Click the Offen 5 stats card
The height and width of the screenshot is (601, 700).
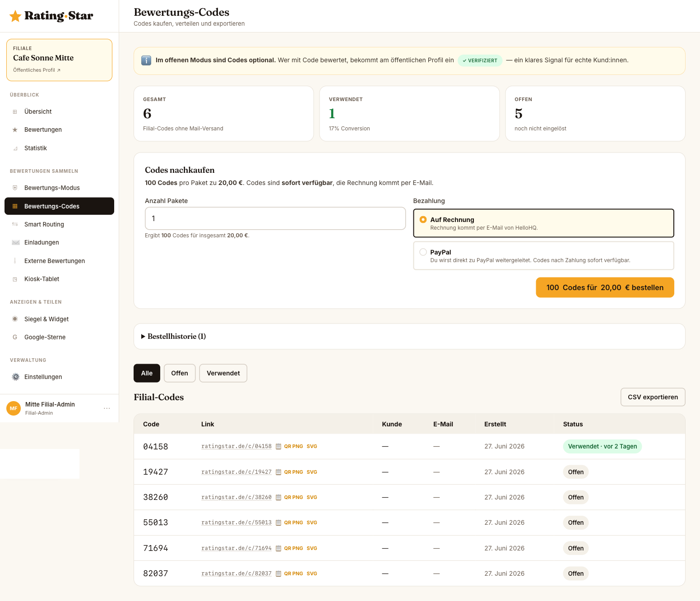[595, 114]
